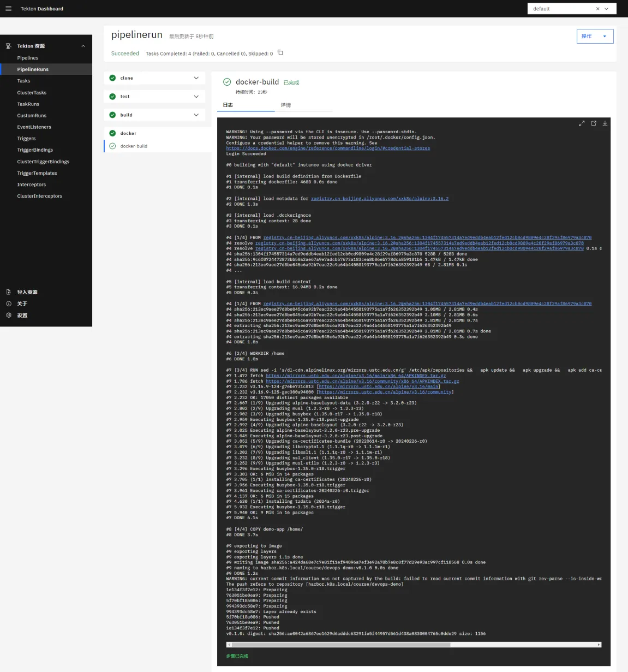Select the test task row
The image size is (628, 672).
click(x=154, y=97)
